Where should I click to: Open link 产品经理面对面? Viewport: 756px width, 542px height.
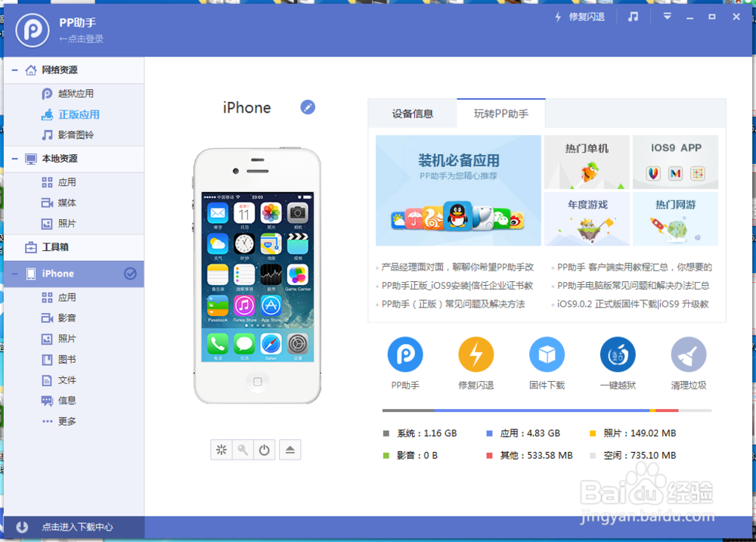(457, 267)
